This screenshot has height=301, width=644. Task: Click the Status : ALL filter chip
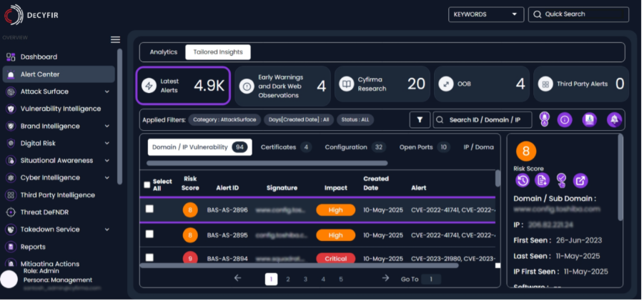pyautogui.click(x=355, y=120)
